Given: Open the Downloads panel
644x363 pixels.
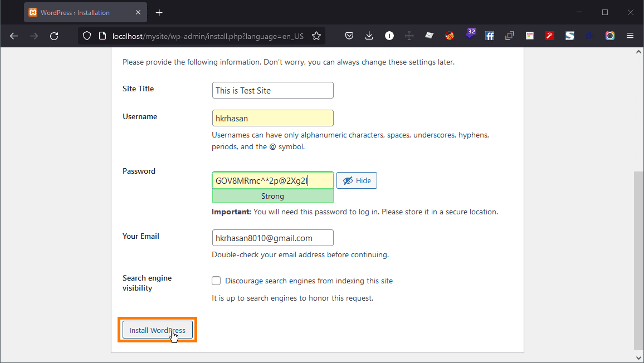Looking at the screenshot, I should 369,36.
